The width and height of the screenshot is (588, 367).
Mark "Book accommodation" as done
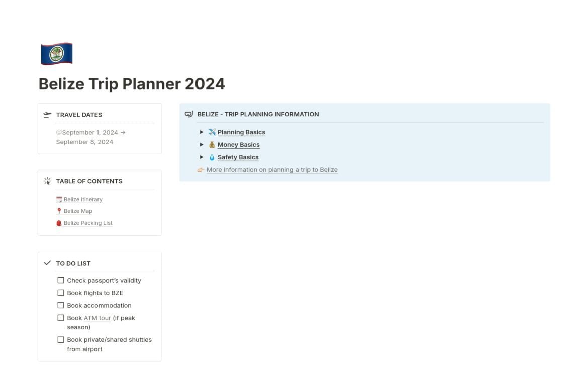point(61,305)
